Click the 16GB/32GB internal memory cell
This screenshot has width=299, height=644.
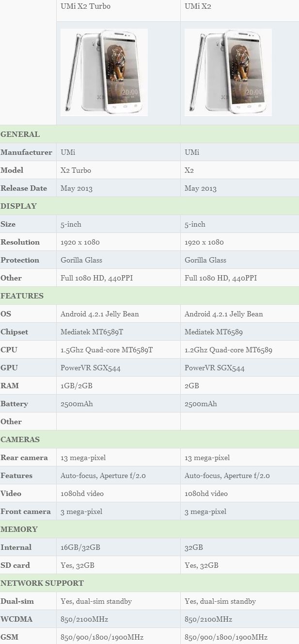(80, 548)
